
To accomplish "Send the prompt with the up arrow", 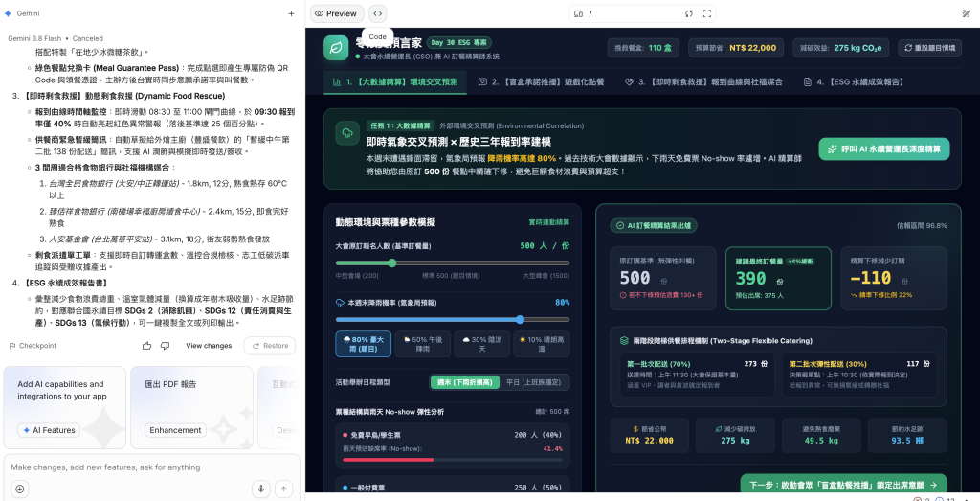I will point(283,490).
